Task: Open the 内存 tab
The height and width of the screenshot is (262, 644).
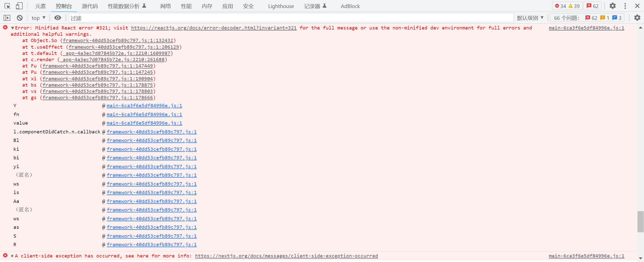Action: (x=207, y=6)
